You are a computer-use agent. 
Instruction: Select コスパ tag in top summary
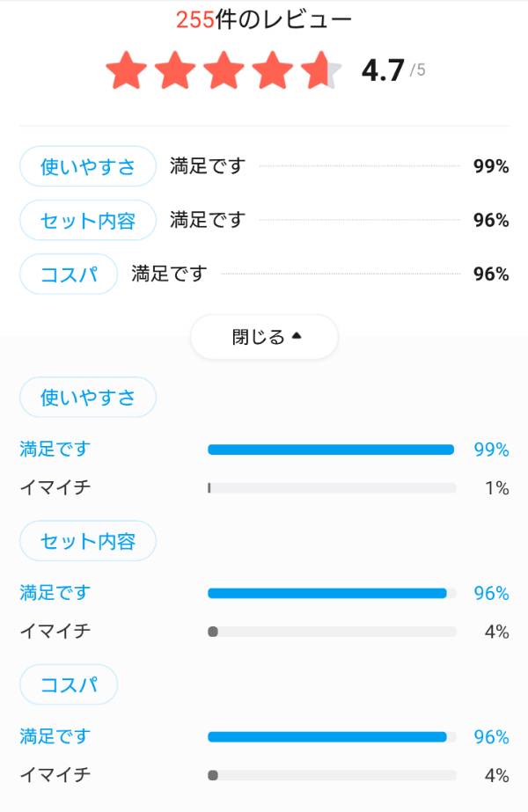69,274
